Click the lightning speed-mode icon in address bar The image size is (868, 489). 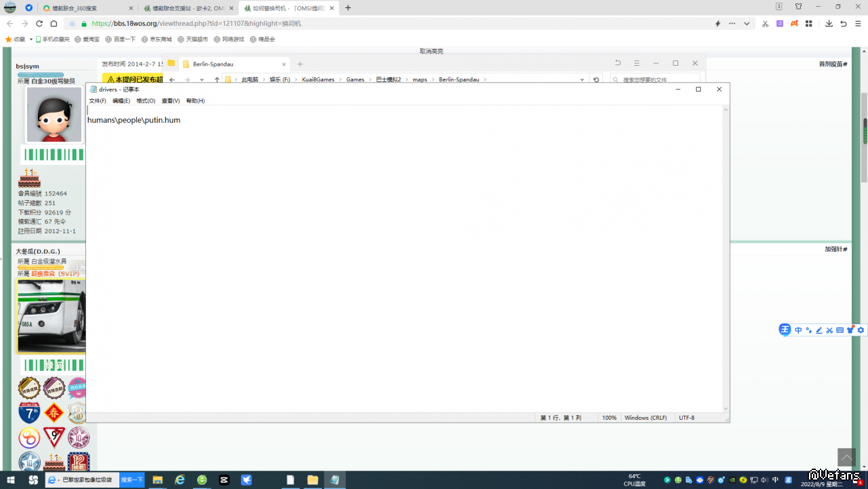tap(718, 23)
